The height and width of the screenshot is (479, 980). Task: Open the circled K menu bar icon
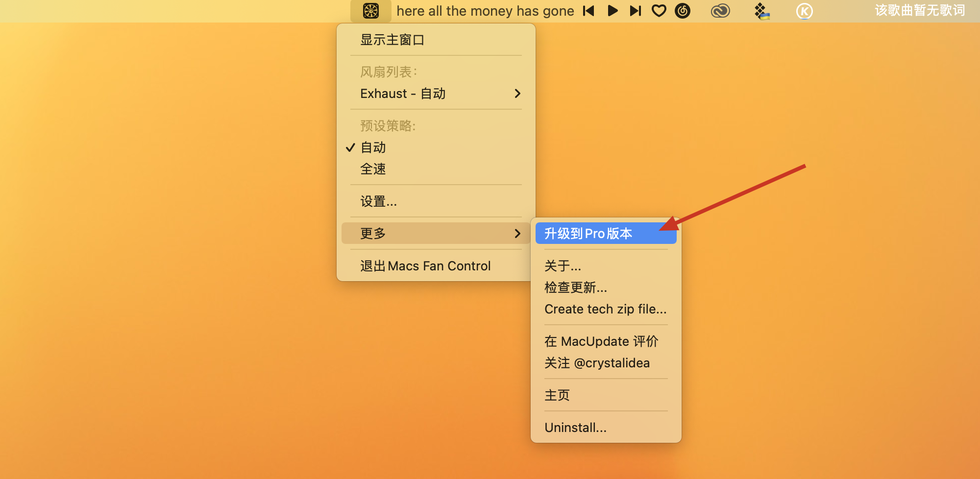[x=804, y=11]
